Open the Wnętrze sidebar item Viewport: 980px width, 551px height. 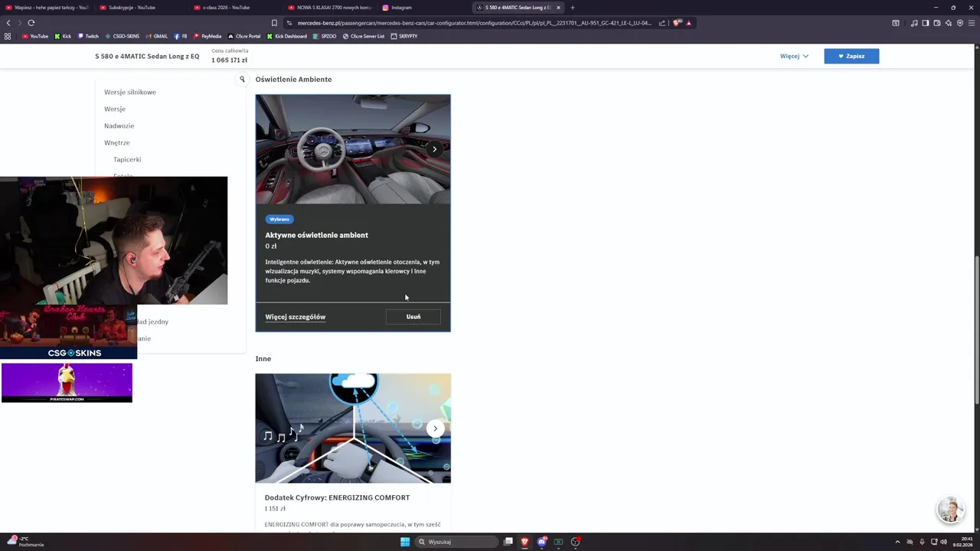point(117,142)
